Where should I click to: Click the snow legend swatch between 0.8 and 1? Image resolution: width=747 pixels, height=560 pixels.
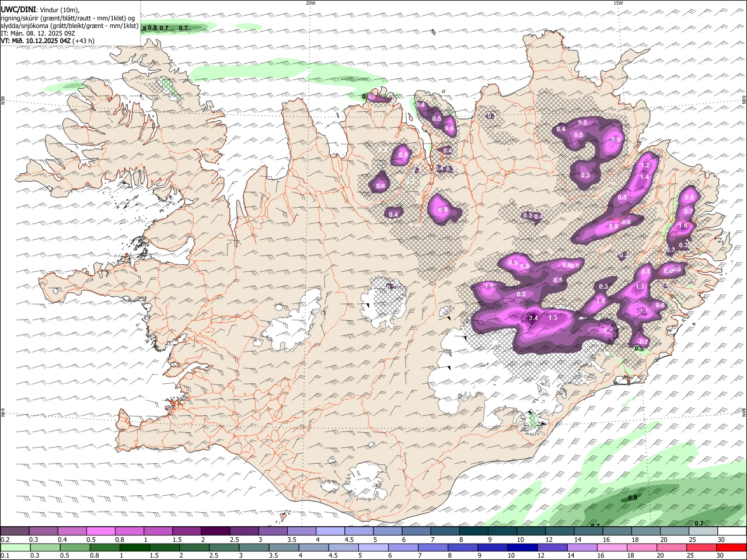[130, 531]
